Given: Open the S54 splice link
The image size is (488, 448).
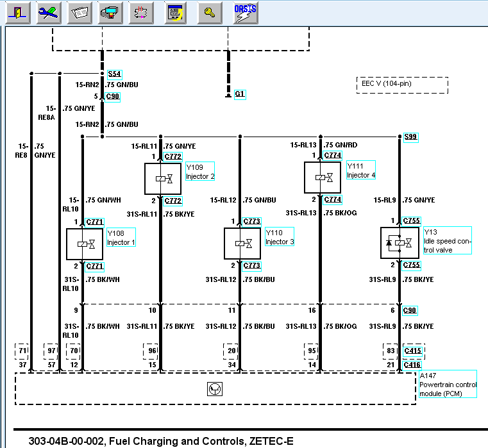Looking at the screenshot, I should pos(115,74).
